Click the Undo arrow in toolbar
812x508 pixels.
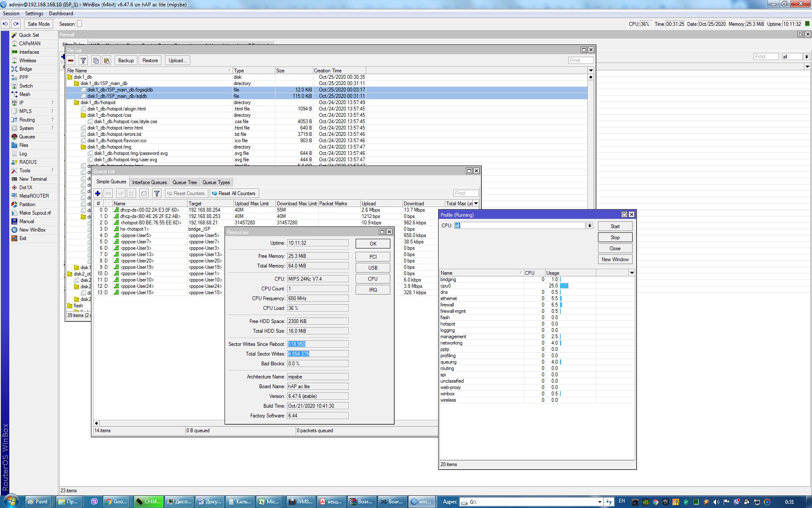(x=5, y=24)
